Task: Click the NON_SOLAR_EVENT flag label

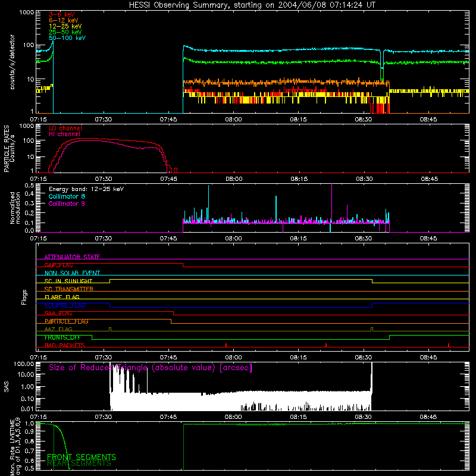Action: [x=72, y=273]
